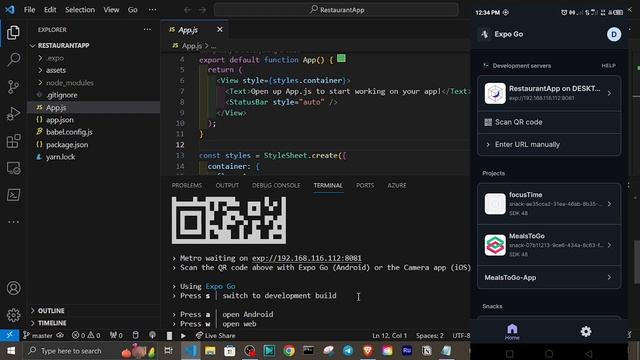Open the MealsToGo-App project row
This screenshot has height=360, width=640.
click(549, 278)
